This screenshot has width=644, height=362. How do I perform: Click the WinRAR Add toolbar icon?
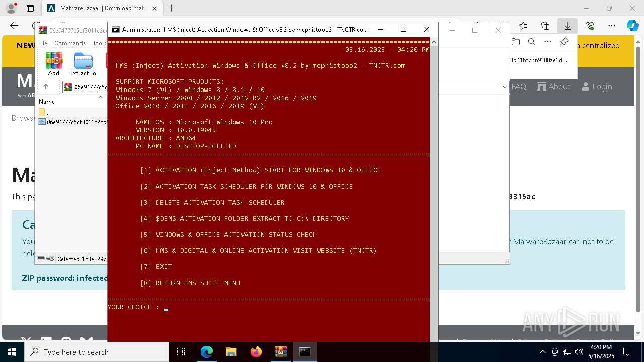[x=54, y=64]
